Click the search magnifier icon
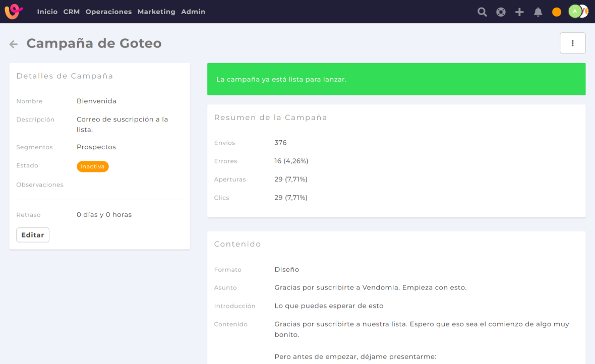 (482, 12)
